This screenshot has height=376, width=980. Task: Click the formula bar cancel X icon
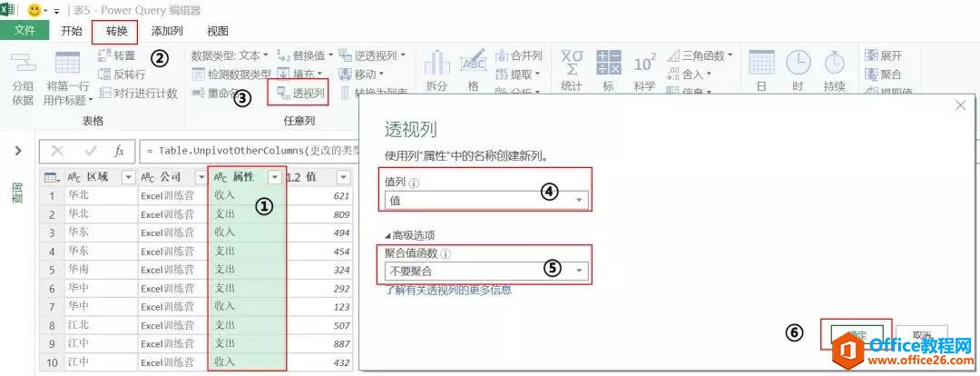click(x=57, y=151)
